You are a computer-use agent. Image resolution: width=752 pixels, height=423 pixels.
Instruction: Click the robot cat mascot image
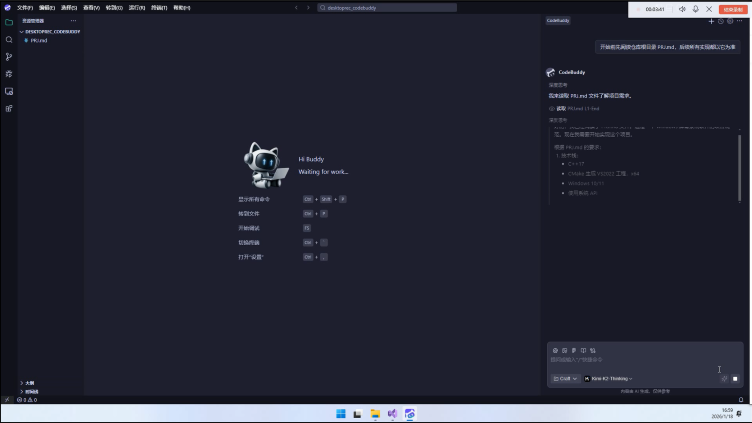(266, 164)
